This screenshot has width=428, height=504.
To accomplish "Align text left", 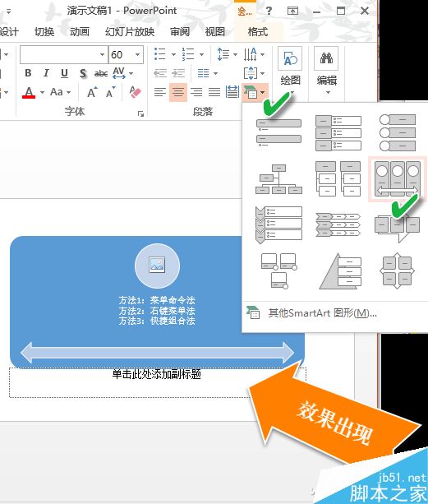I will pyautogui.click(x=160, y=92).
